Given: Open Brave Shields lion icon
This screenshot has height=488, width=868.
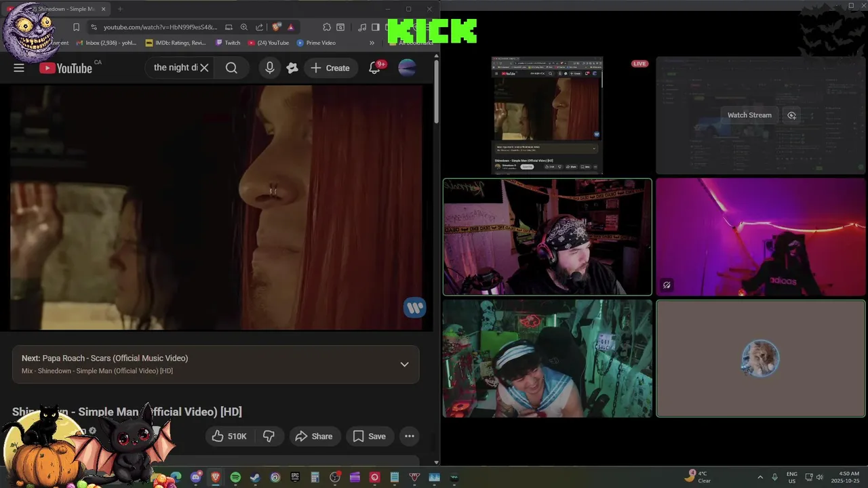Looking at the screenshot, I should point(276,27).
